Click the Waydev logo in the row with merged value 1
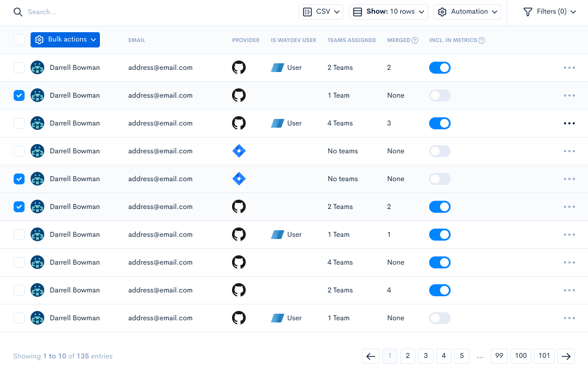588x377 pixels. [x=277, y=235]
